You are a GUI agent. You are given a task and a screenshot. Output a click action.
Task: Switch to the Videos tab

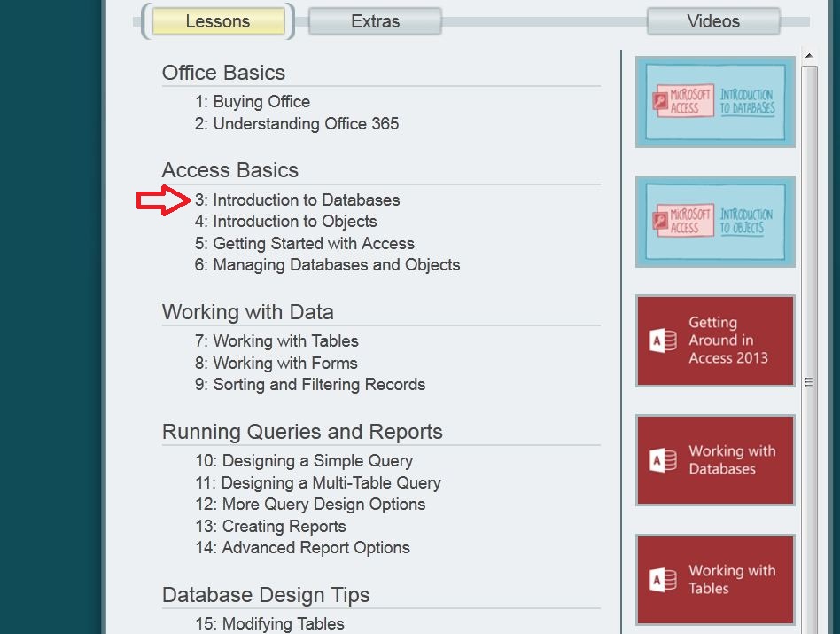click(713, 20)
